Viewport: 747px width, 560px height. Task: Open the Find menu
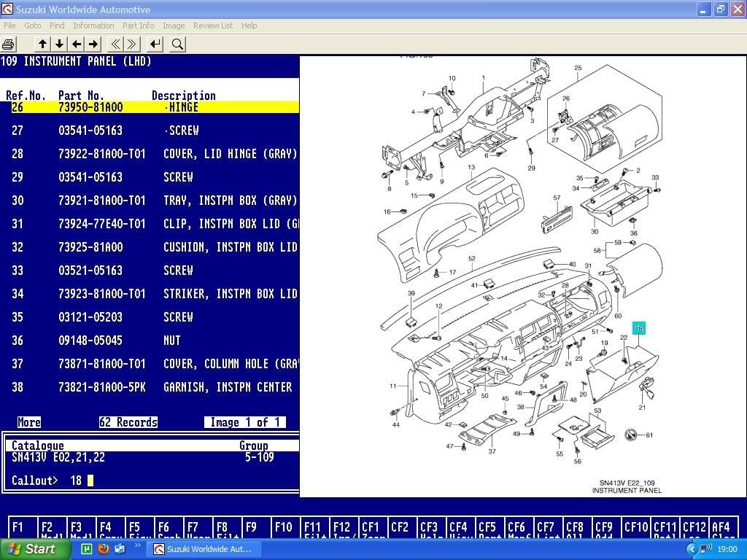tap(57, 26)
